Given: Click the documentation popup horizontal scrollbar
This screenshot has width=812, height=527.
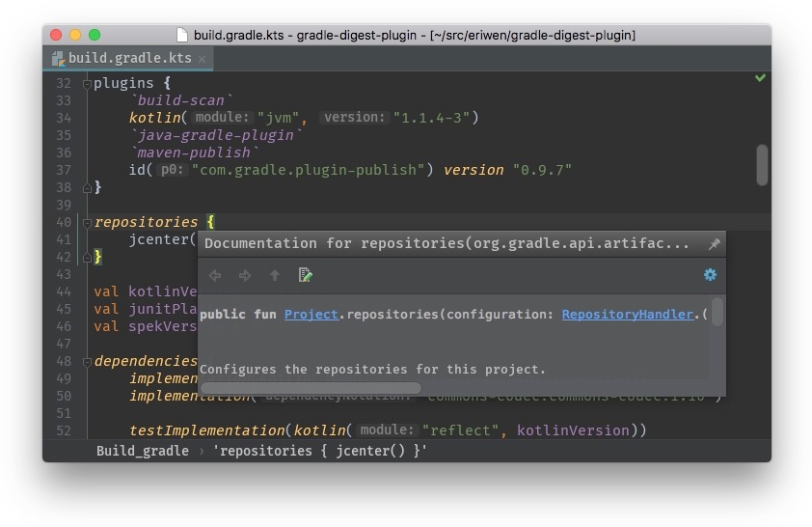Looking at the screenshot, I should 311,388.
